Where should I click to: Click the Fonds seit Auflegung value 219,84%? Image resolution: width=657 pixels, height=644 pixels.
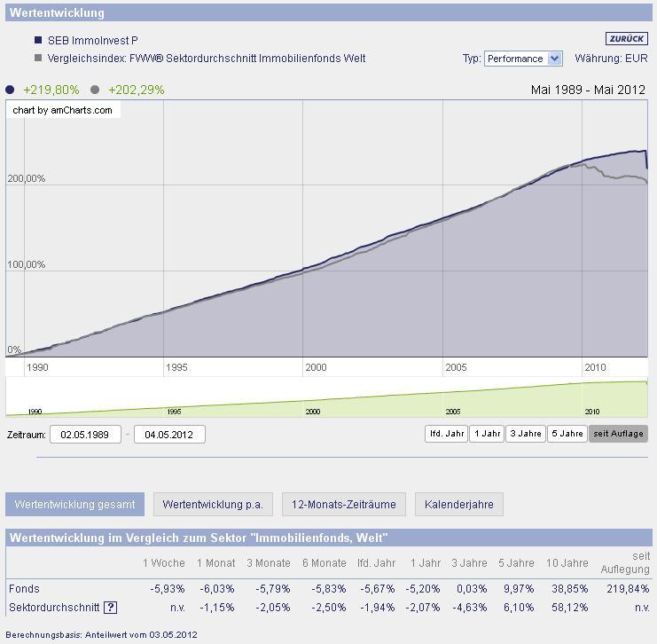628,589
